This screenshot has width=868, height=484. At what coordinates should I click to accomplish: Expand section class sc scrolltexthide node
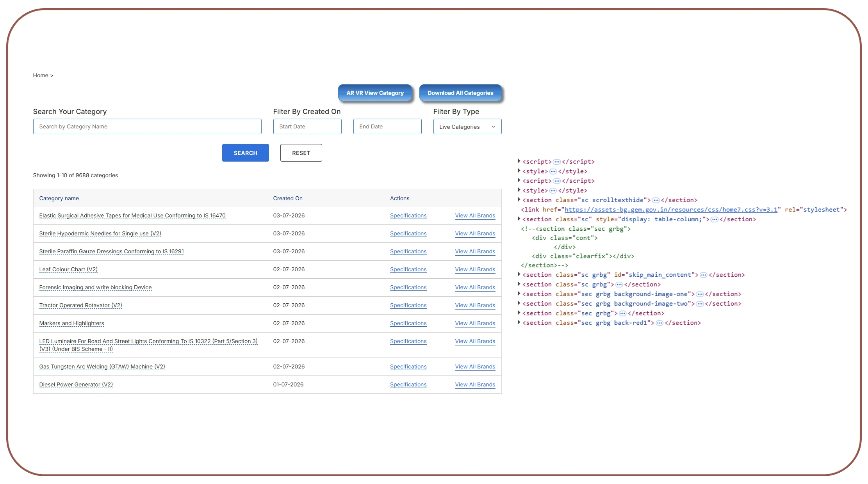(x=519, y=200)
